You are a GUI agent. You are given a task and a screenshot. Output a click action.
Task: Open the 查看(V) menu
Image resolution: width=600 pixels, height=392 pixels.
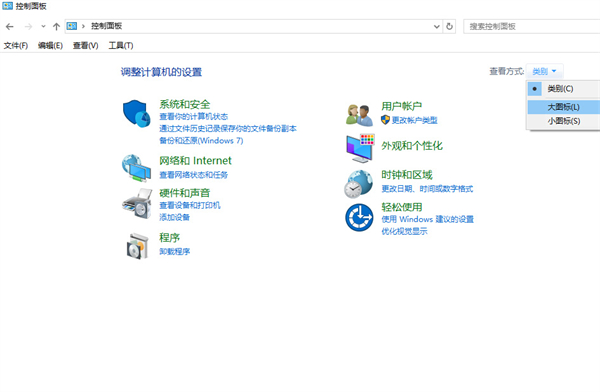[85, 46]
